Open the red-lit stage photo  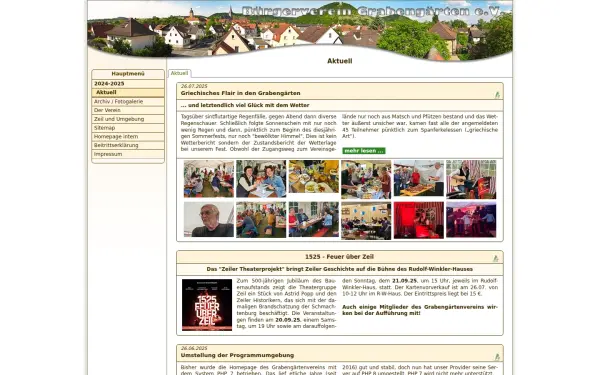point(419,220)
